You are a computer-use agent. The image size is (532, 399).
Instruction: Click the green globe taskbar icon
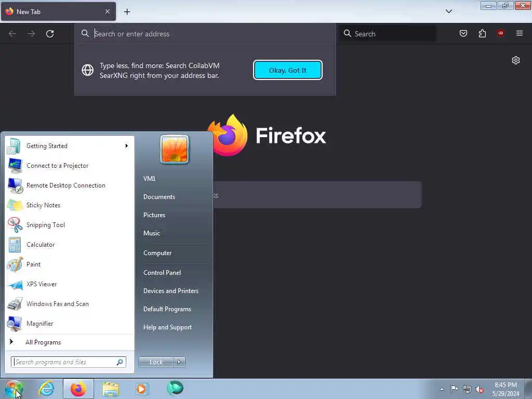[175, 388]
